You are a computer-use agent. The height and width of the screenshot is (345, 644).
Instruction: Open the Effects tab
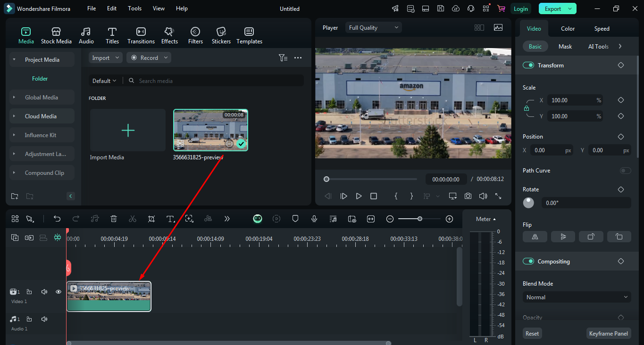tap(169, 35)
